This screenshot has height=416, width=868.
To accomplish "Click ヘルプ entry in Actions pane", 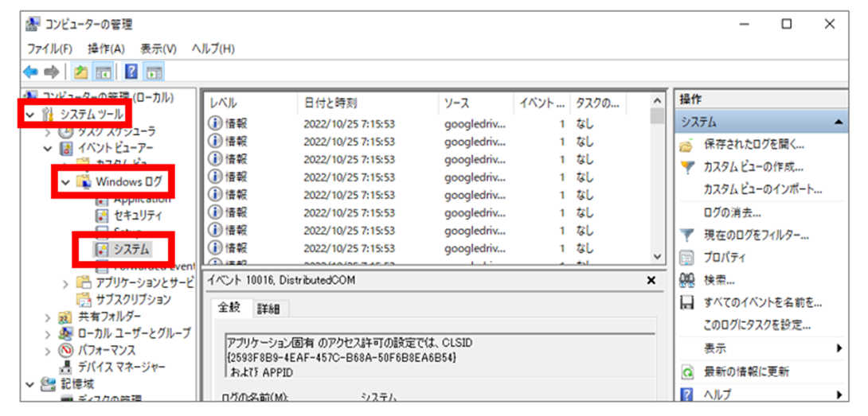I will 717,395.
